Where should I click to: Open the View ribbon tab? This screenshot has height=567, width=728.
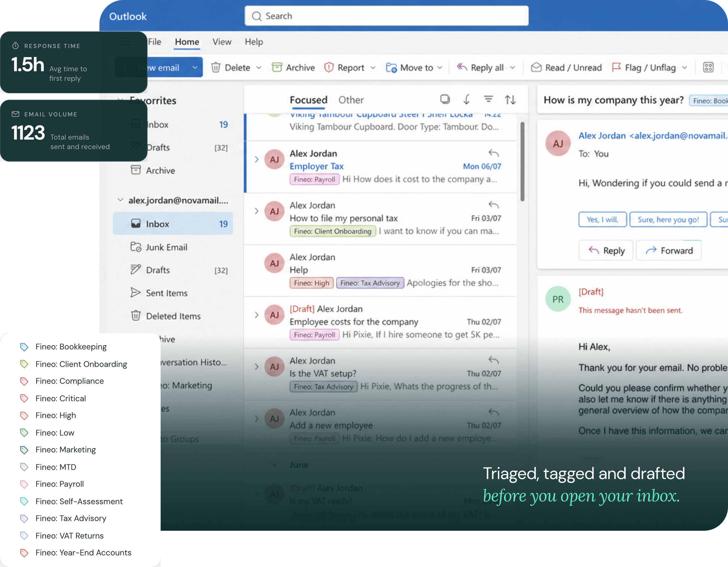pos(222,42)
